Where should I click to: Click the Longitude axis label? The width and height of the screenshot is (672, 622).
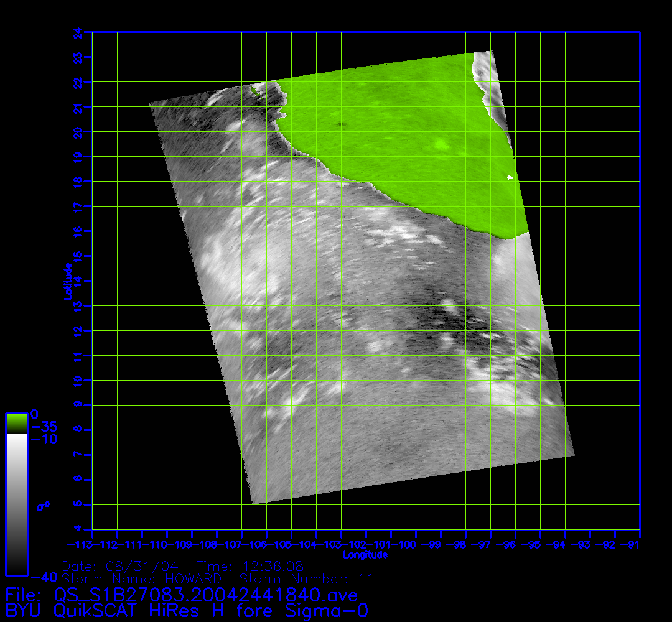[x=365, y=555]
